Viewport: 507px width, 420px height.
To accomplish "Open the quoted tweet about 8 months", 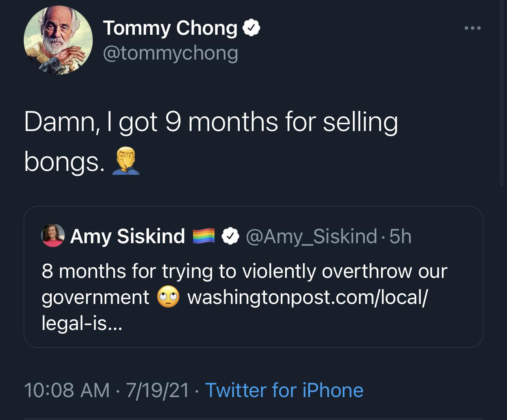I will tap(244, 271).
